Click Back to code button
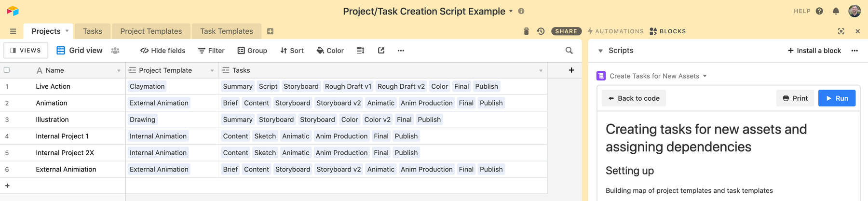868x201 pixels. (x=634, y=98)
